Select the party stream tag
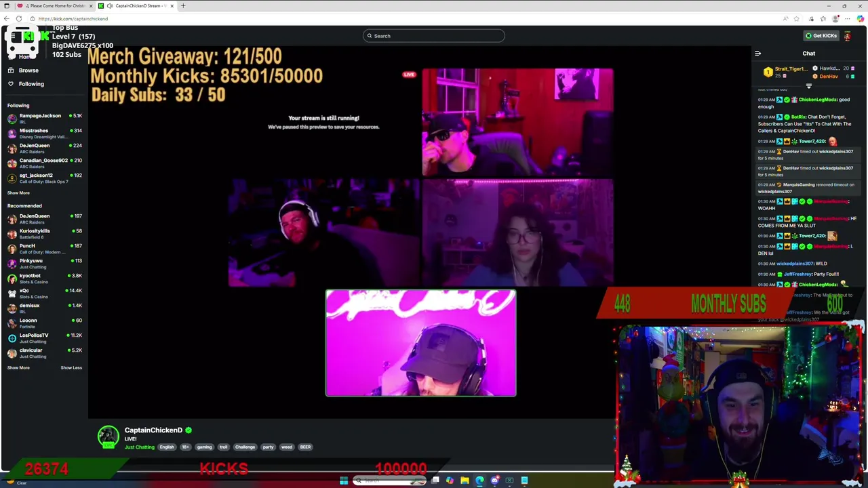 [x=269, y=447]
